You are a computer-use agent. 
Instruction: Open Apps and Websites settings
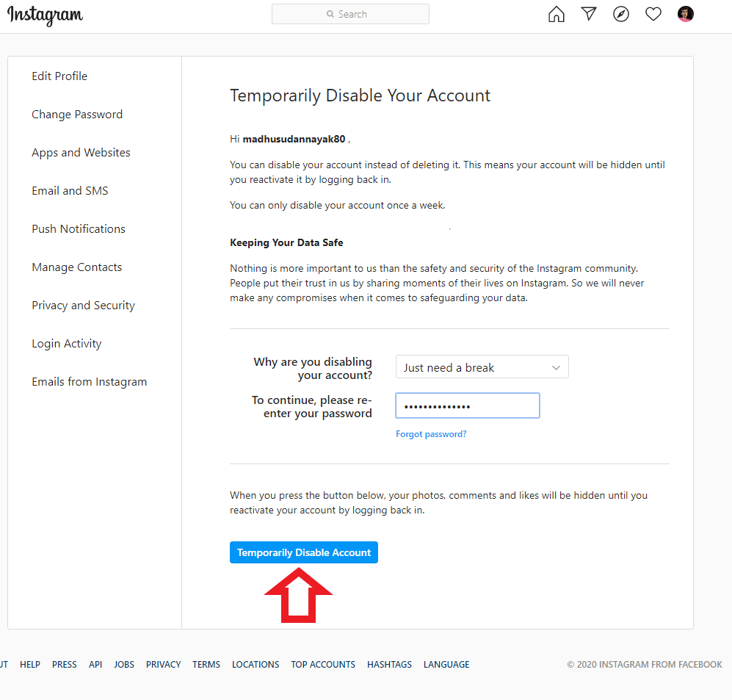click(81, 153)
